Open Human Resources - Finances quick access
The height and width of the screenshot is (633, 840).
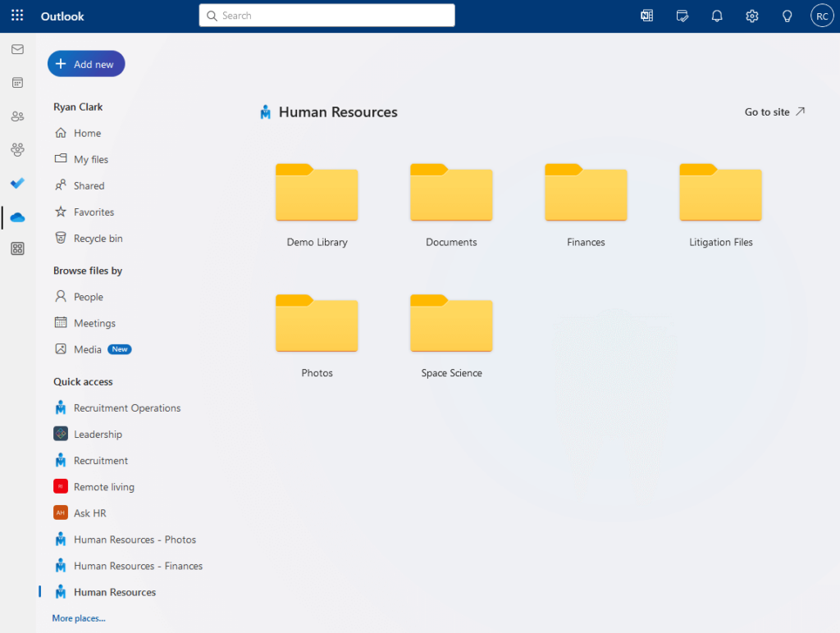click(128, 566)
